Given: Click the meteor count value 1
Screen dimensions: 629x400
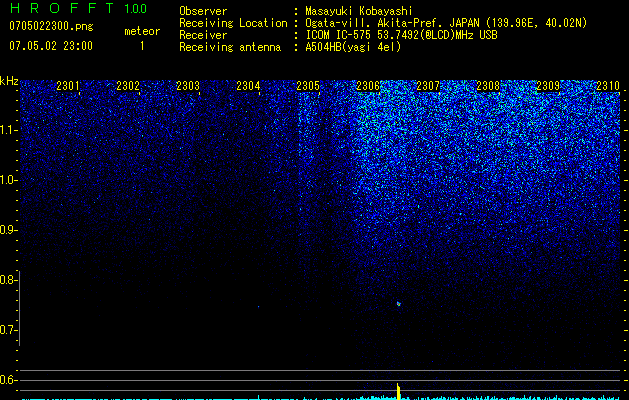Looking at the screenshot, I should [142, 46].
